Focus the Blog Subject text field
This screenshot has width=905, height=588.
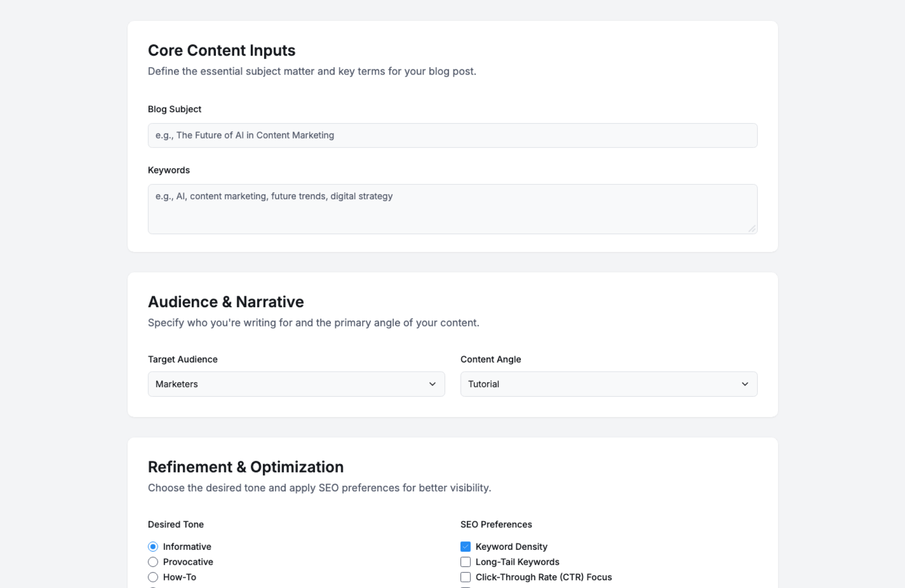tap(452, 135)
